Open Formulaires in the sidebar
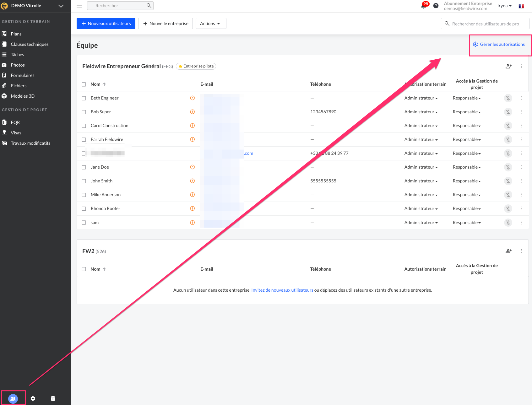Screen dimensions: 532x405 click(x=23, y=75)
